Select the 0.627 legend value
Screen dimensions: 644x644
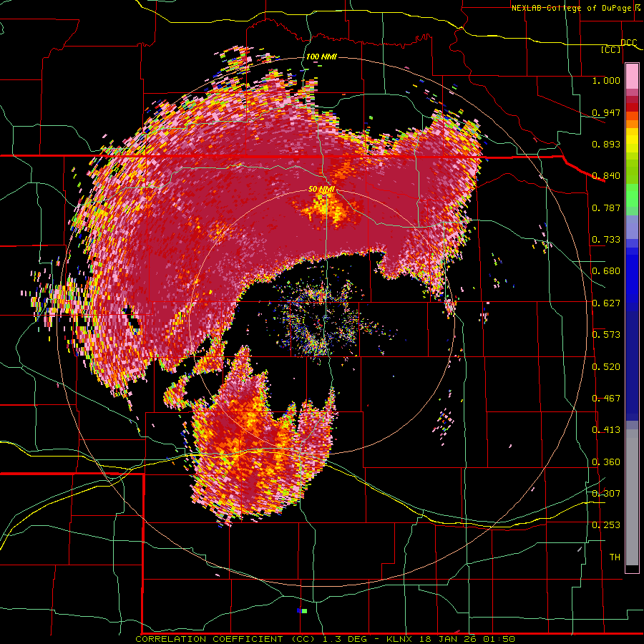pyautogui.click(x=606, y=303)
